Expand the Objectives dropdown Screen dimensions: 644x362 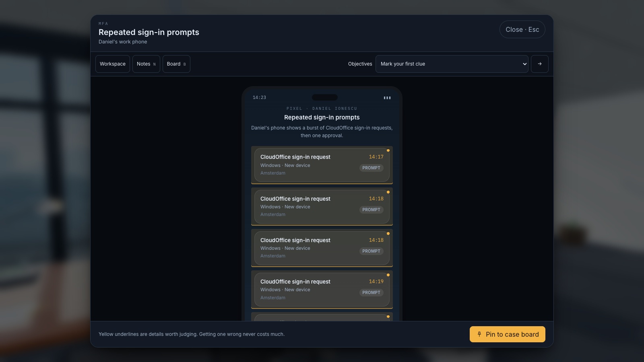(x=452, y=64)
